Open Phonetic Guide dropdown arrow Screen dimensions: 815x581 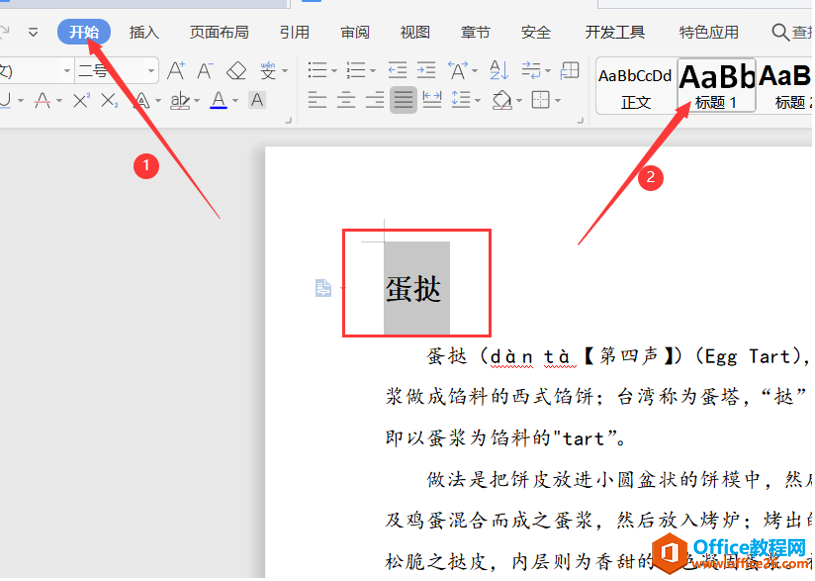(x=285, y=71)
